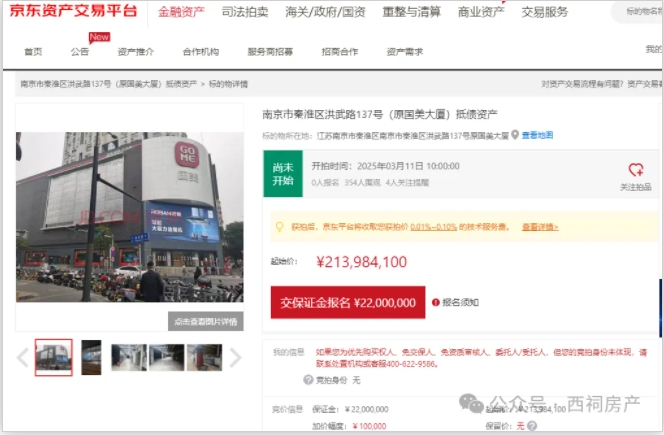Open 查看详情 link in fee notice
The width and height of the screenshot is (664, 435).
[x=540, y=227]
